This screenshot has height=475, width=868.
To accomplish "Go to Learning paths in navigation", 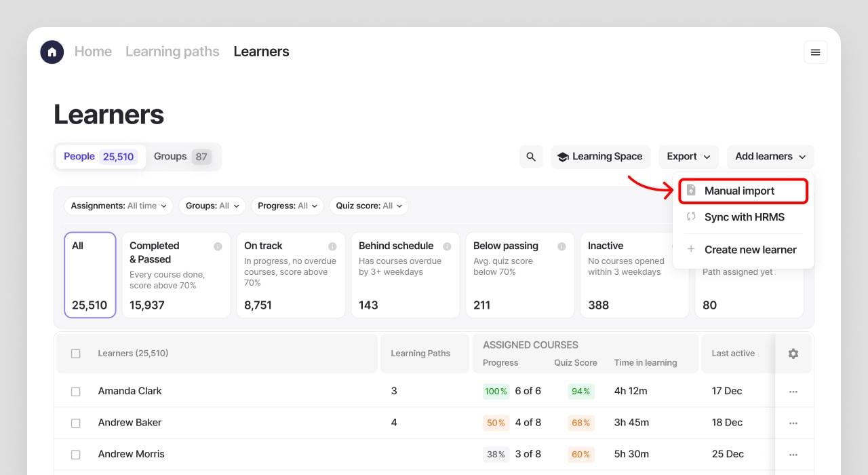I will coord(172,52).
